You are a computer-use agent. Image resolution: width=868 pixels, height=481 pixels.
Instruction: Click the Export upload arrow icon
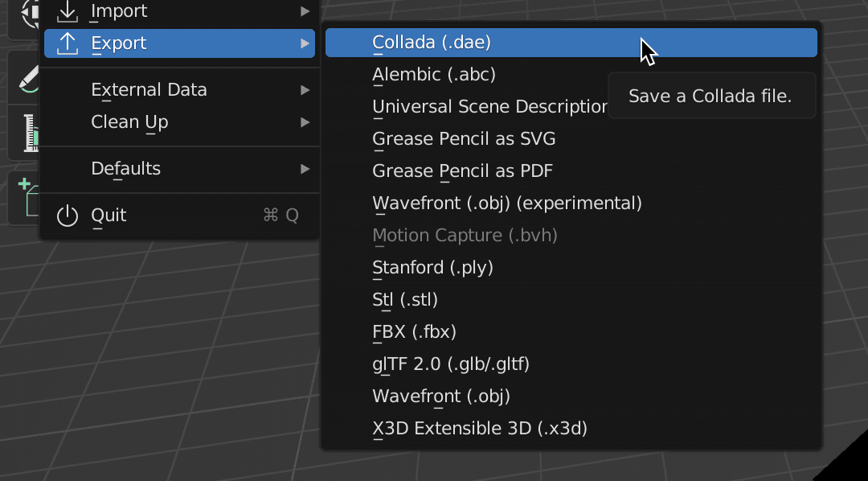68,43
